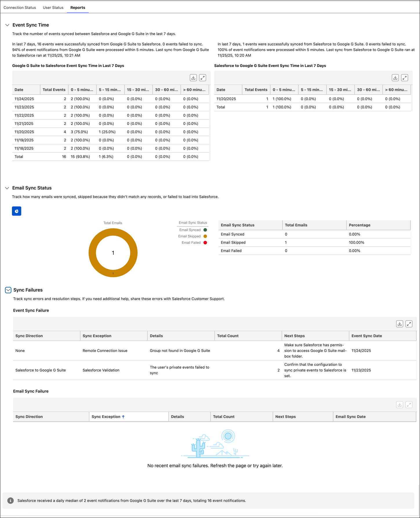
Task: Click the 11/20/2025 row in Google to Salesforce table
Action: click(111, 132)
